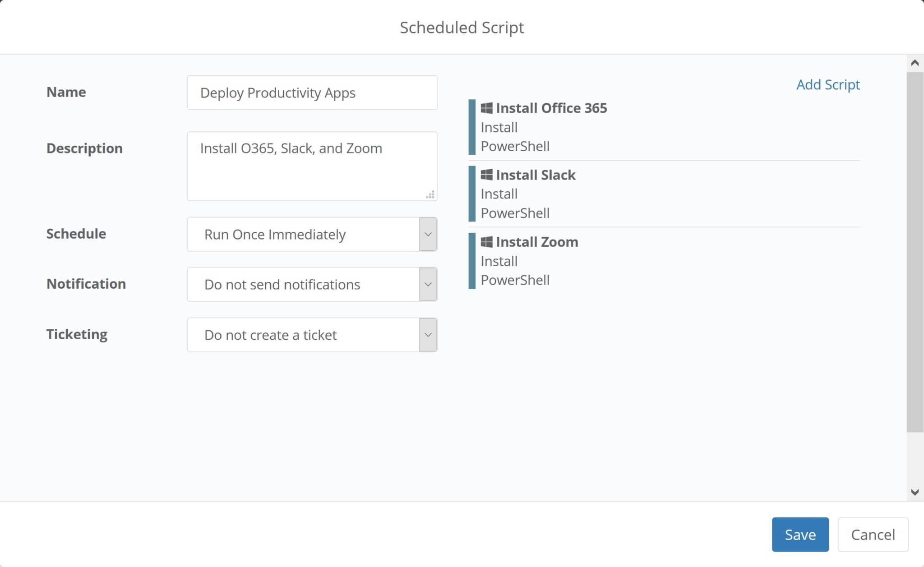
Task: Select the Install Slack script entry
Action: coord(536,175)
